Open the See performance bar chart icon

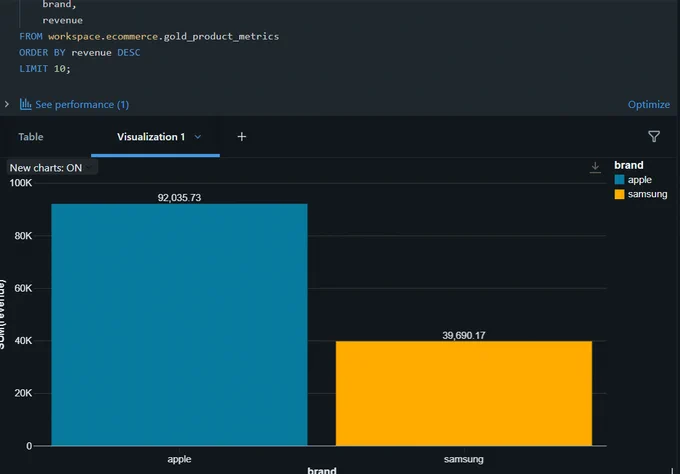point(25,104)
